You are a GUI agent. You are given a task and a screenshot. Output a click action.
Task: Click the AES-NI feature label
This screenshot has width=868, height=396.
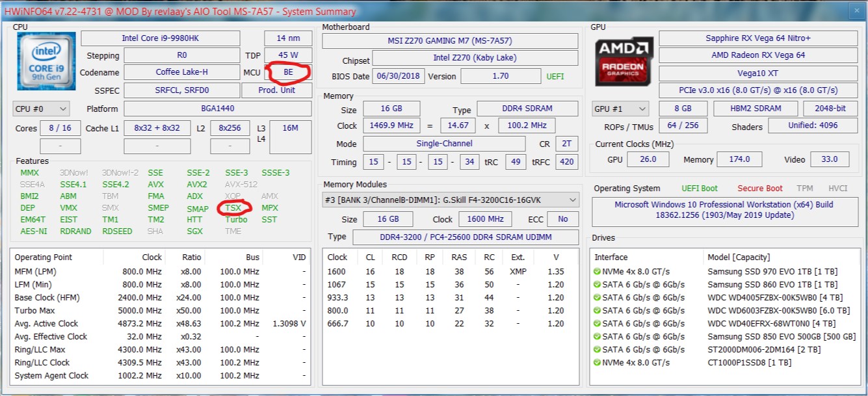tap(34, 231)
